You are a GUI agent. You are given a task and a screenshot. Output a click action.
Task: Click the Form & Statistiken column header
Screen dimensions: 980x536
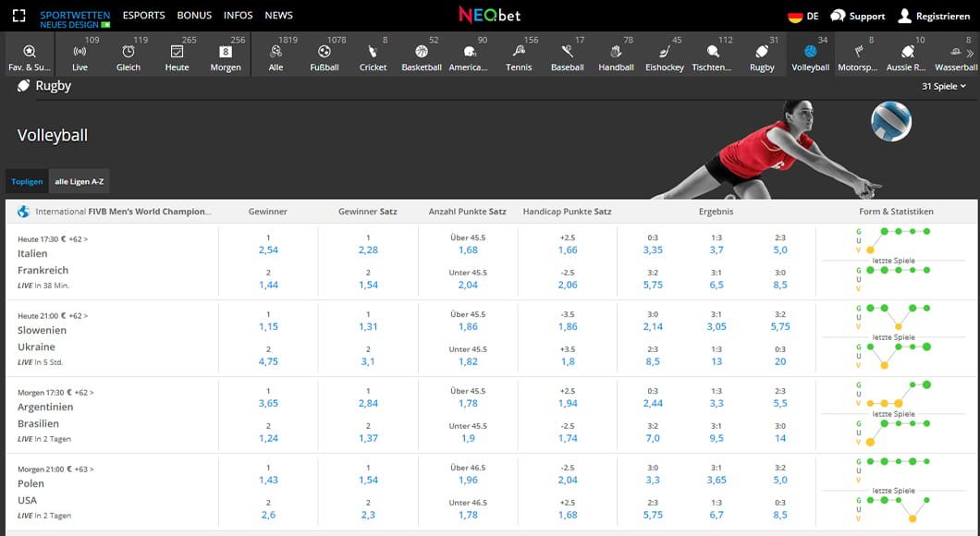pos(896,212)
